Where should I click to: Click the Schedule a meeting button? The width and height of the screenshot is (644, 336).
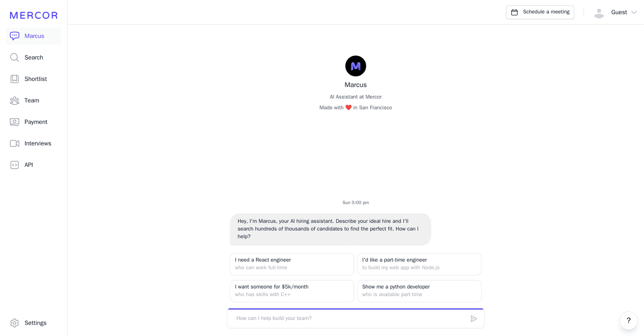click(x=540, y=12)
